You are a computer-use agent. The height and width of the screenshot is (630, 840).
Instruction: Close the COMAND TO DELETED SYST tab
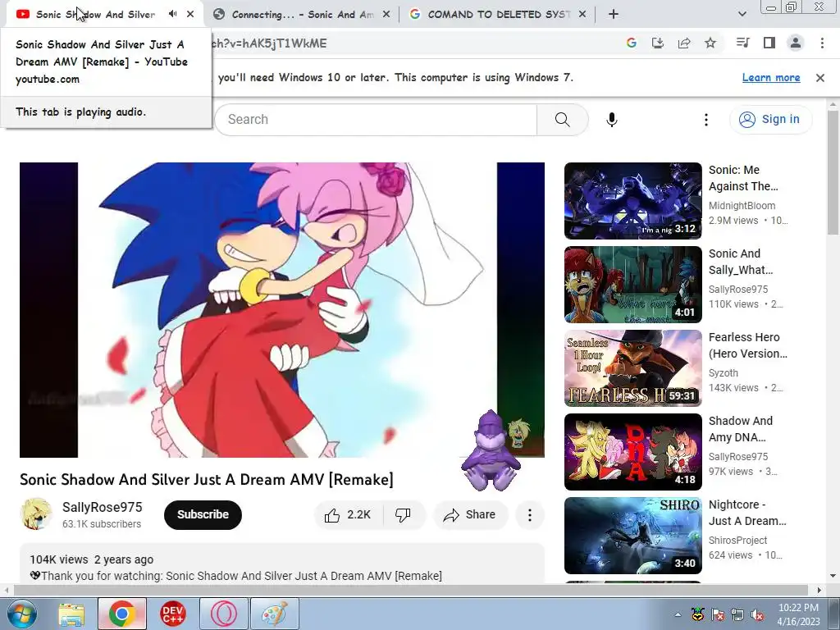582,15
